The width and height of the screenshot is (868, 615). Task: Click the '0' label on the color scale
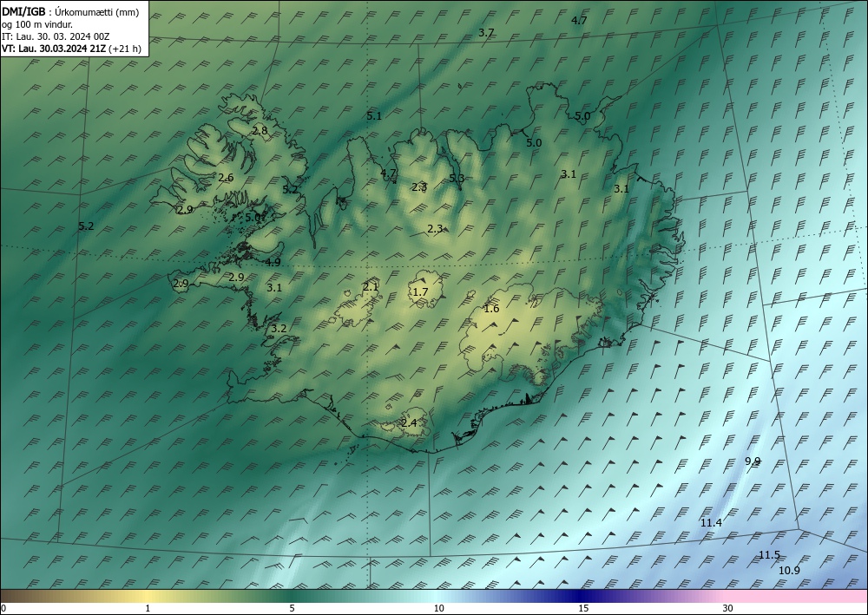(3, 608)
